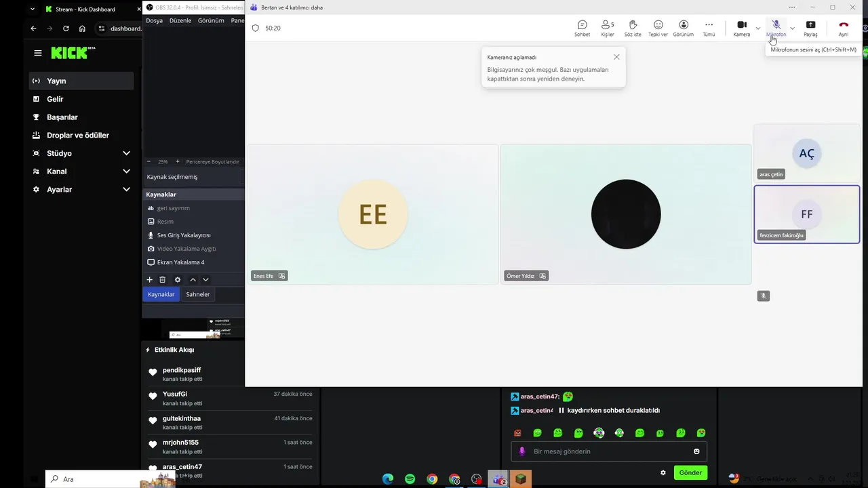The image size is (868, 488).
Task: Expand camera options arrow beside Kamera
Action: click(757, 28)
